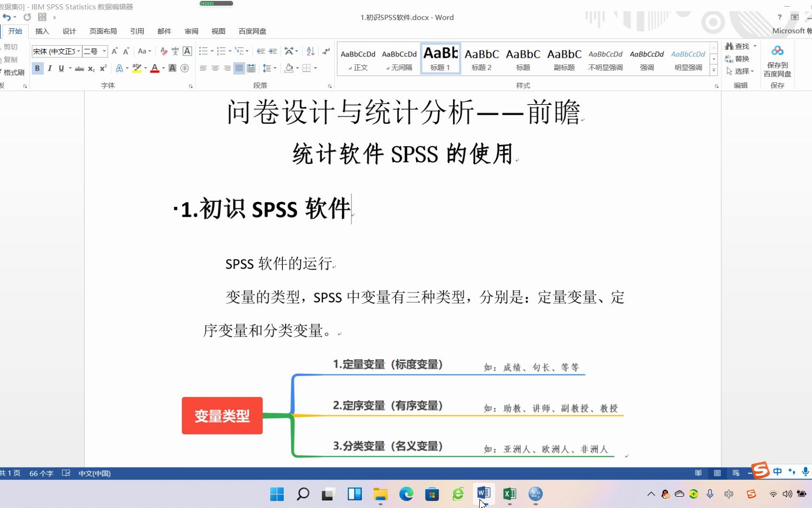Apply subscript formatting
The image size is (812, 508).
coord(92,69)
